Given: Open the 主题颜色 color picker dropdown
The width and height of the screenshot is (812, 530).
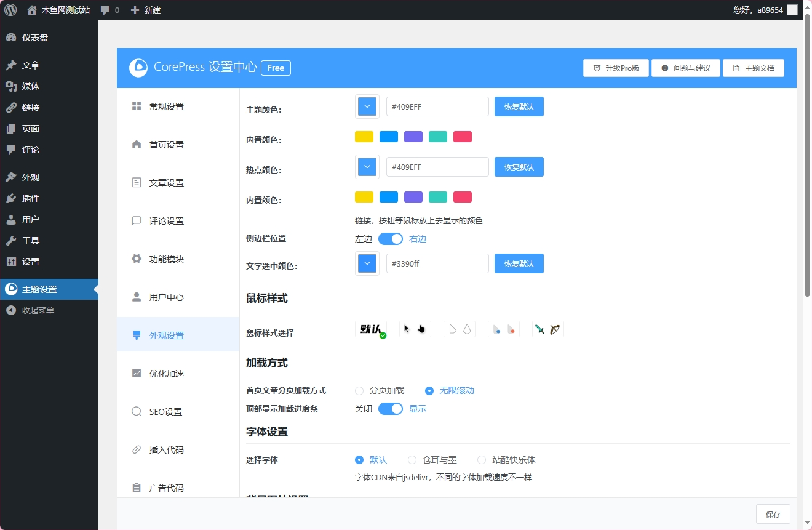Looking at the screenshot, I should [367, 106].
